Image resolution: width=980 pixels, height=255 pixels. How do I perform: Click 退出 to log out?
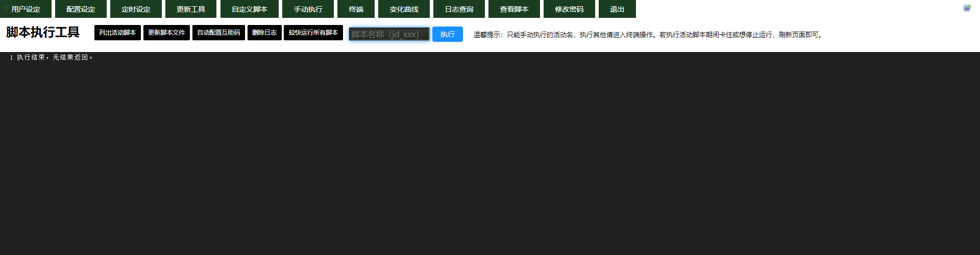click(x=617, y=9)
